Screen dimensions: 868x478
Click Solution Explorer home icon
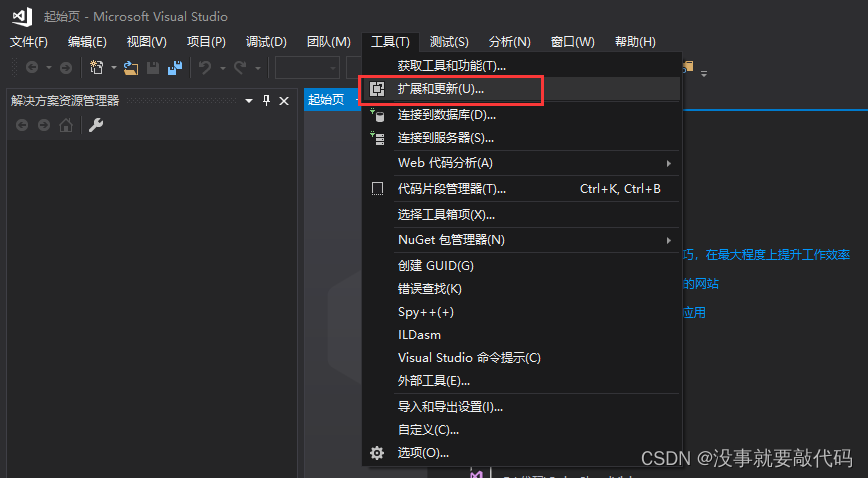[x=66, y=125]
